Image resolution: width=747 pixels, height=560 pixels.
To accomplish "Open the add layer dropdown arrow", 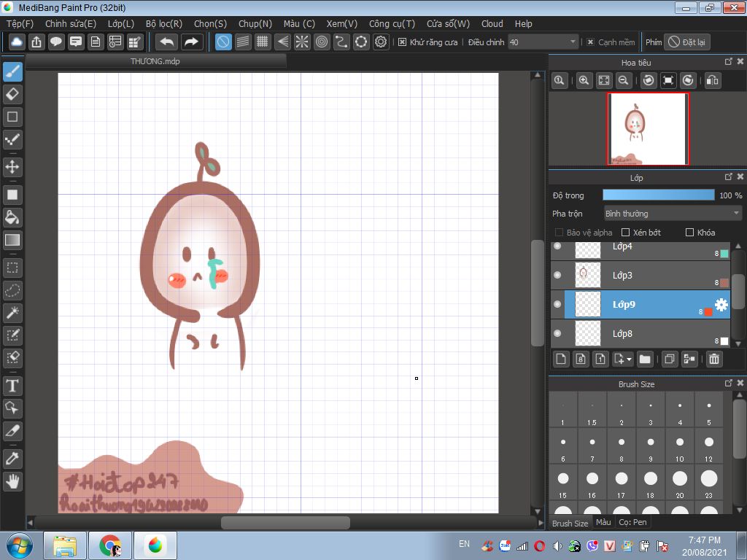I will (628, 359).
